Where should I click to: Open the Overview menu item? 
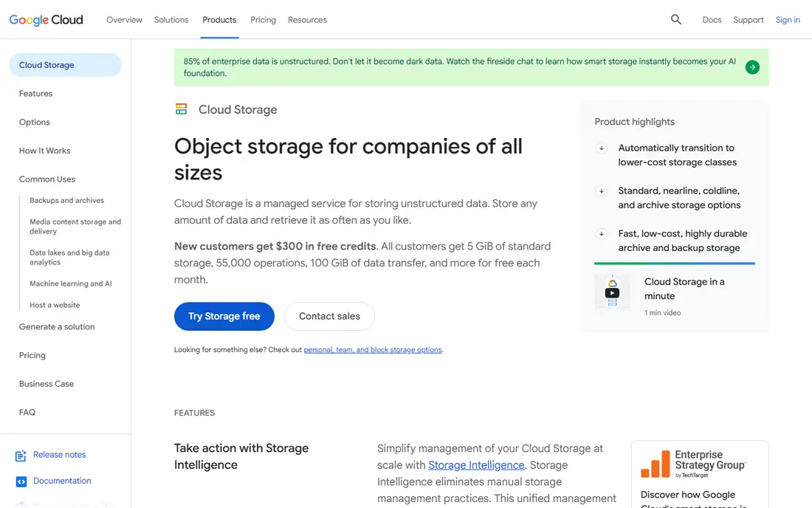click(x=124, y=20)
